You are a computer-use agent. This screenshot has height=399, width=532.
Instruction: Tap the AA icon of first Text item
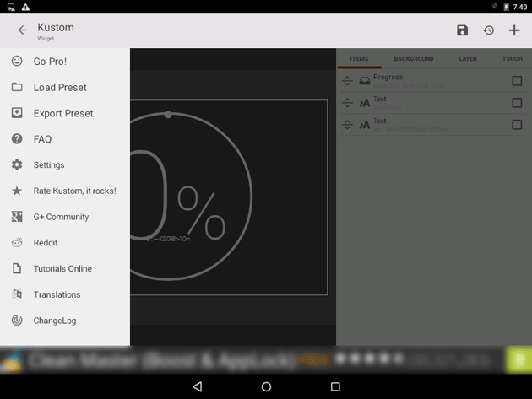pos(365,103)
